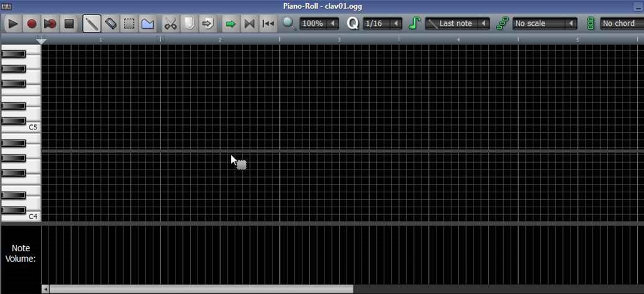Start recording notes with the Record button

pos(31,24)
